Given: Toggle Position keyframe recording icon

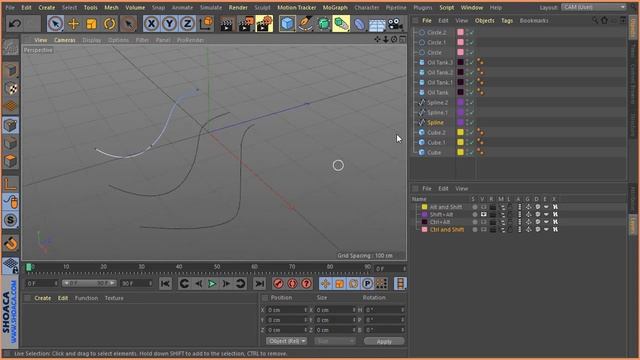Looking at the screenshot, I should tap(325, 283).
